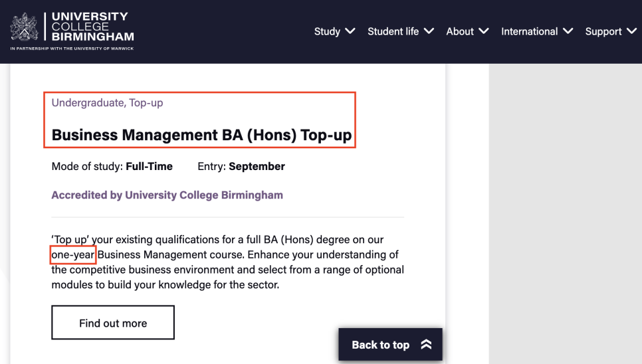Open the About navigation menu
The image size is (642, 364).
point(460,31)
